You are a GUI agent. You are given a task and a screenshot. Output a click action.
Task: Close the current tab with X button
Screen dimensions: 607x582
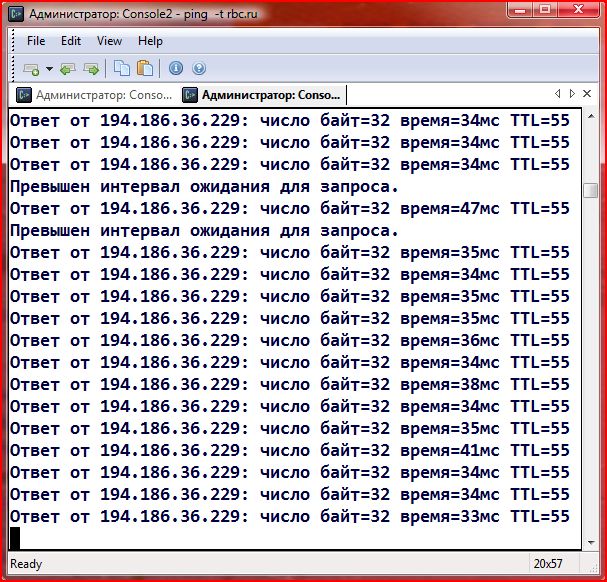coord(587,93)
